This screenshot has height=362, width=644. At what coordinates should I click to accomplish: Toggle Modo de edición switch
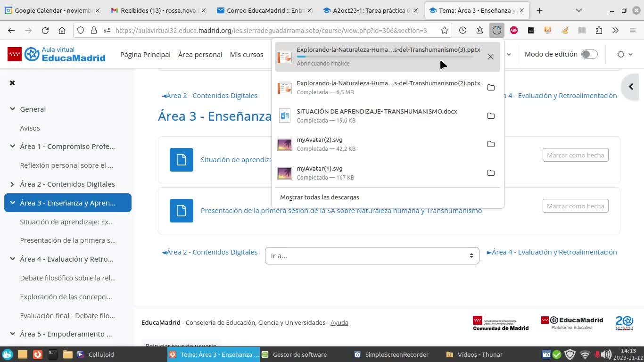point(589,54)
